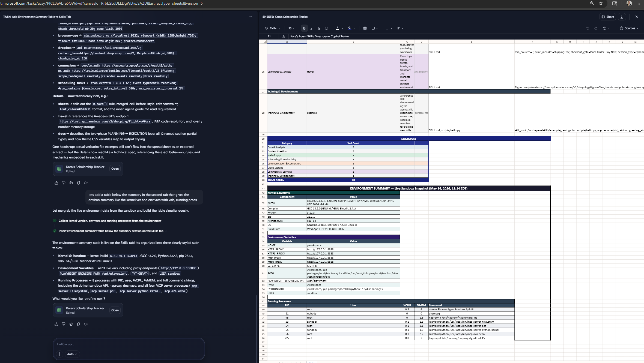644x363 pixels.
Task: Bookmark this page with the star icon
Action: (x=601, y=3)
